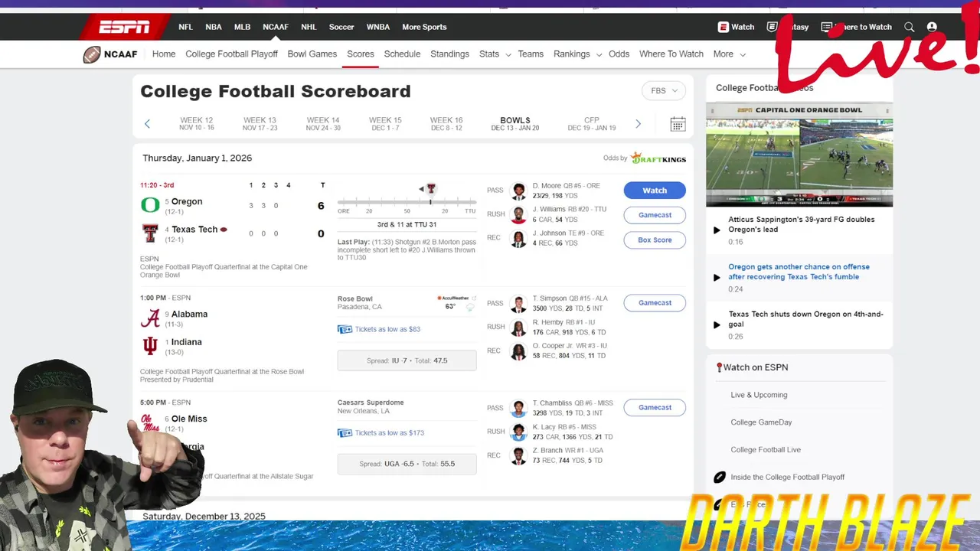Open the Bowl Games tab
Screen dimensions: 980x551
(x=312, y=54)
